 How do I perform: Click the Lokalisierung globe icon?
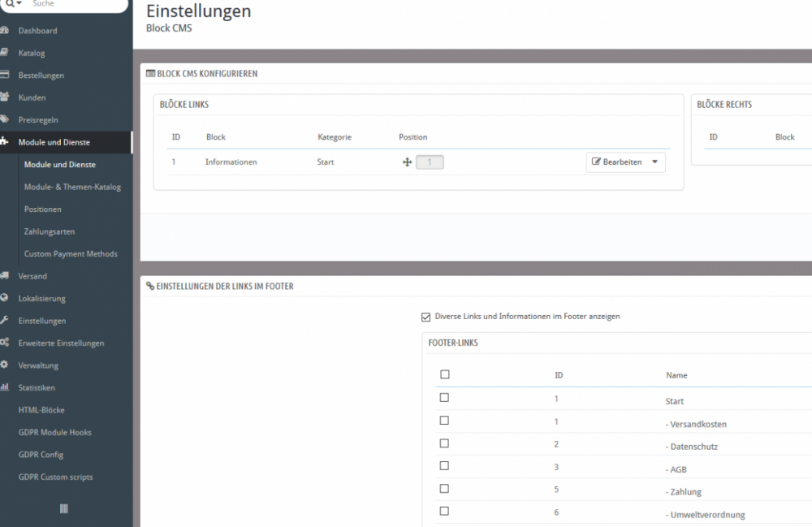[4, 298]
